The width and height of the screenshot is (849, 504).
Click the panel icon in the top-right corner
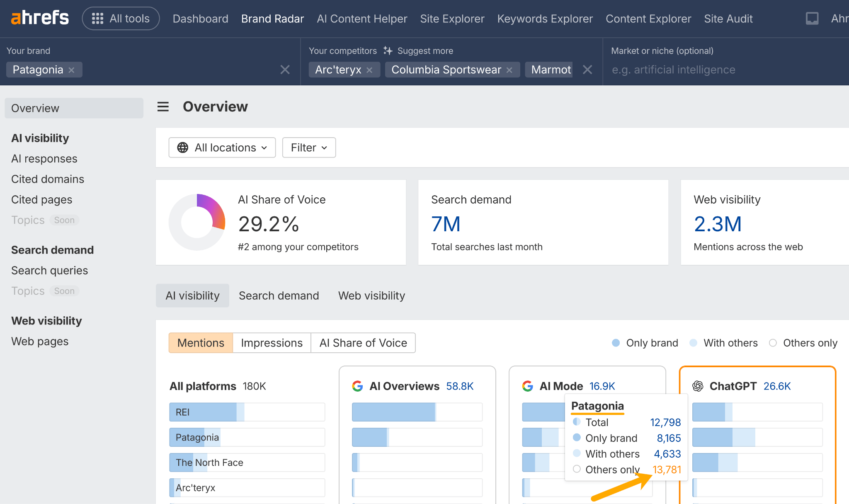coord(812,18)
